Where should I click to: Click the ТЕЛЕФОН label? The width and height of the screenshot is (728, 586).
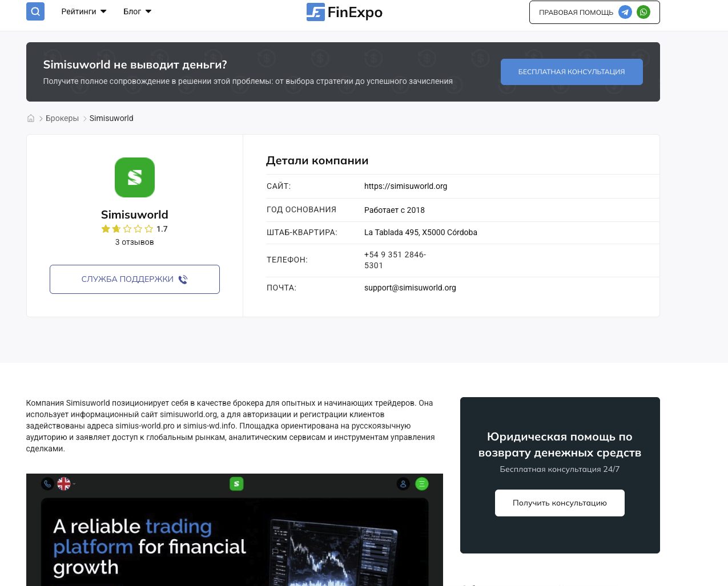tap(287, 260)
